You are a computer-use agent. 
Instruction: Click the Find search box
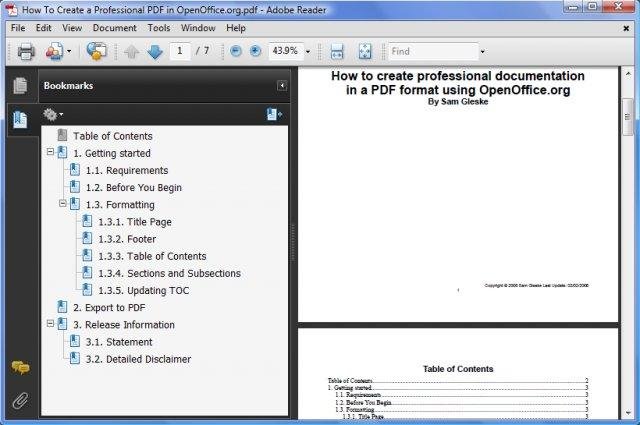coord(433,51)
